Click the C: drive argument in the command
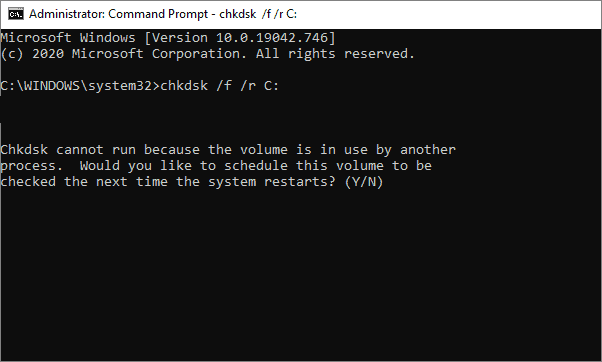 tap(271, 85)
